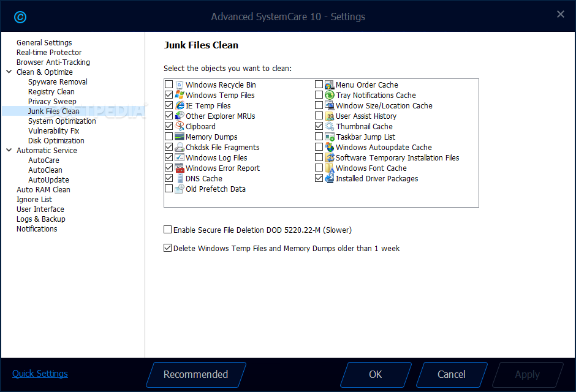Check the Memory Dumps checkbox
Viewport: 576px width, 392px height.
point(169,137)
